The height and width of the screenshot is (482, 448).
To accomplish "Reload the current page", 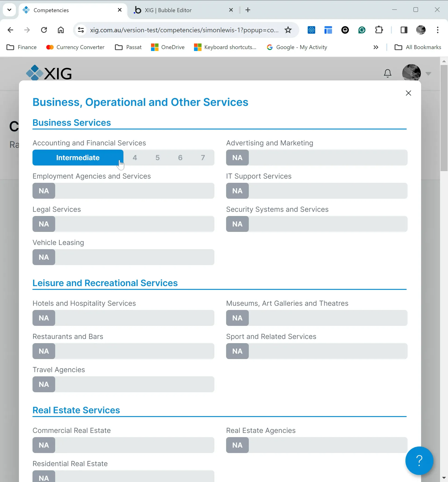I will [x=44, y=30].
